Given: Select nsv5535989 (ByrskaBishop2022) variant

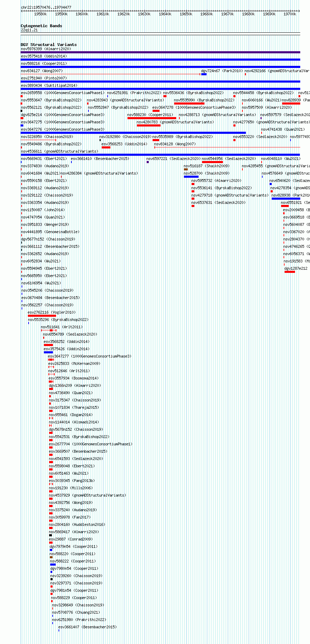Looking at the screenshot, I should pos(183,137).
